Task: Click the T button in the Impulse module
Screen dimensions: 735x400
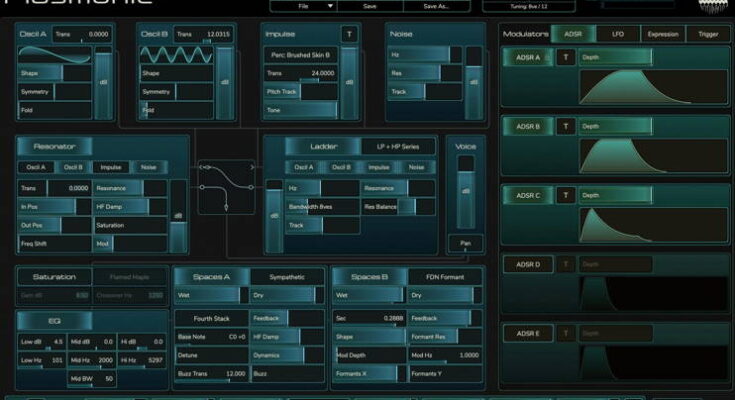Action: pos(348,34)
